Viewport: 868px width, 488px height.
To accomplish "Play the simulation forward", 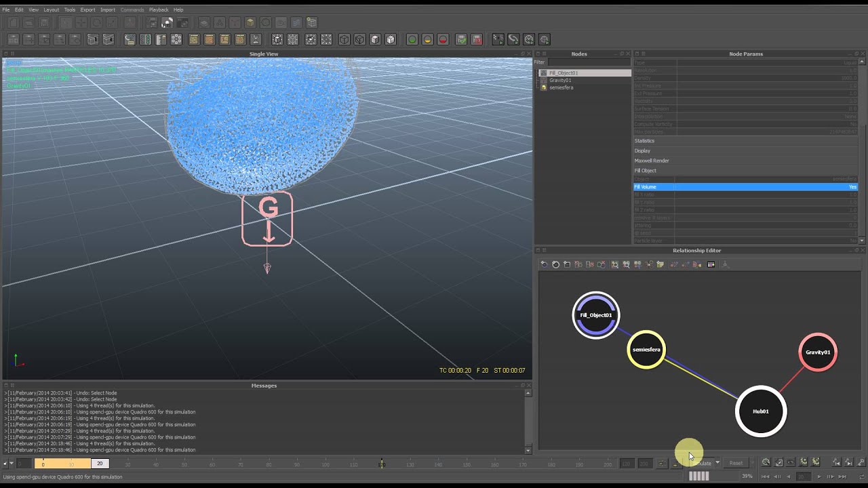I will coord(819,476).
